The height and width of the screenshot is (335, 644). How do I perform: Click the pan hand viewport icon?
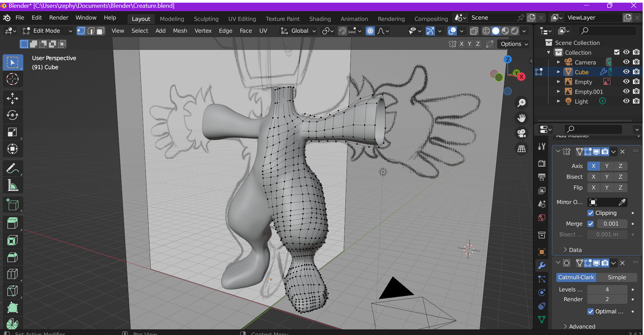click(522, 118)
